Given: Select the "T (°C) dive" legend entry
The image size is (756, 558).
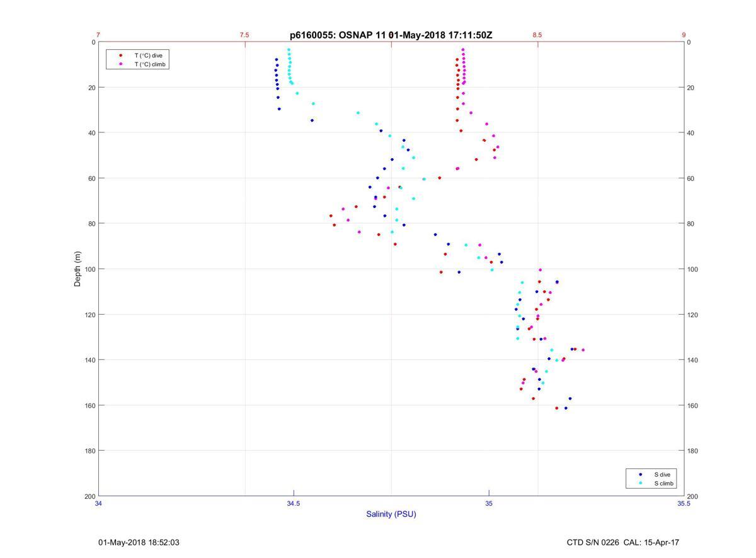Looking at the screenshot, I should click(x=148, y=55).
